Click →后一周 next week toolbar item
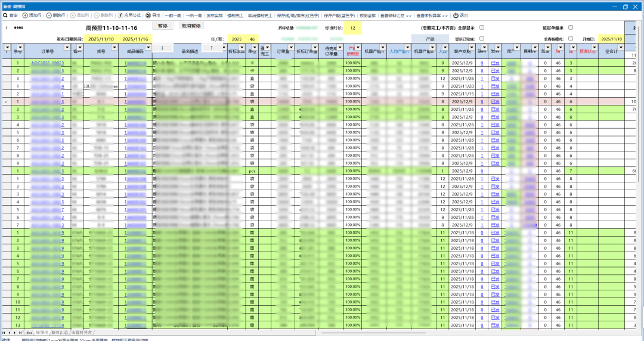The image size is (644, 341). tap(193, 15)
